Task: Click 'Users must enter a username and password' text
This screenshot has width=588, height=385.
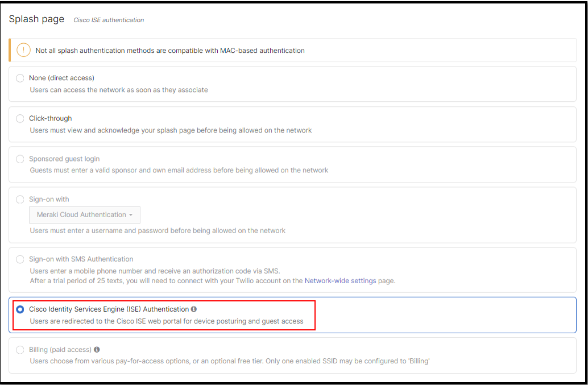Action: [158, 230]
